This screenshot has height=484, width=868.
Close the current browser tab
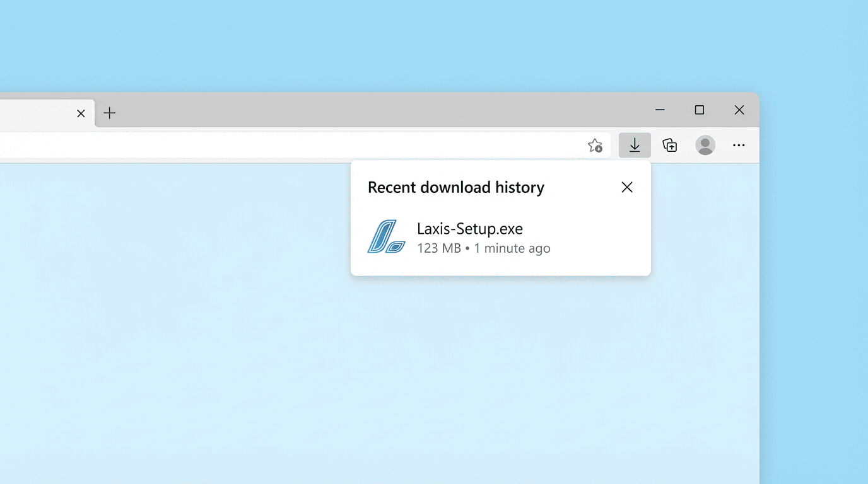click(81, 113)
